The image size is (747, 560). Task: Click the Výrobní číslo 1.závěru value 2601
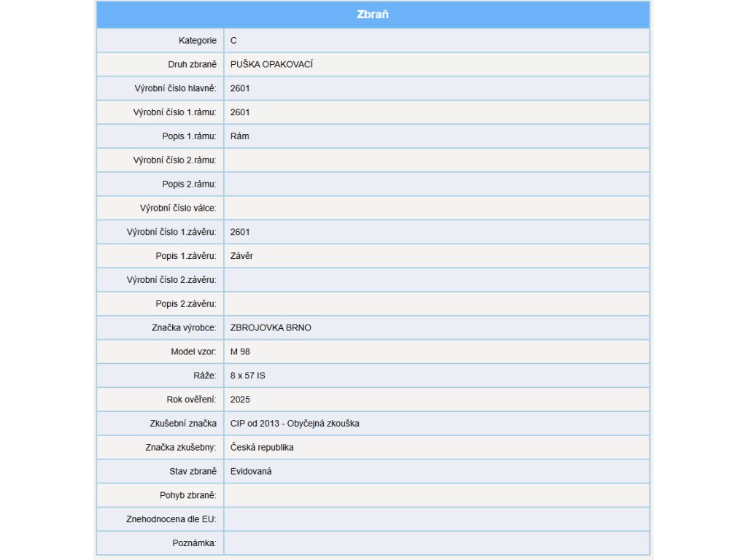(240, 232)
